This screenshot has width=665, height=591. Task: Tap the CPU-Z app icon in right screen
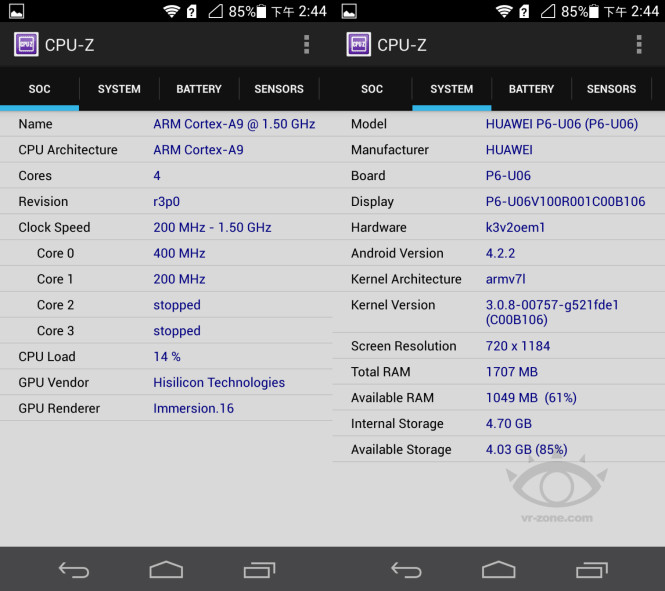pyautogui.click(x=359, y=45)
